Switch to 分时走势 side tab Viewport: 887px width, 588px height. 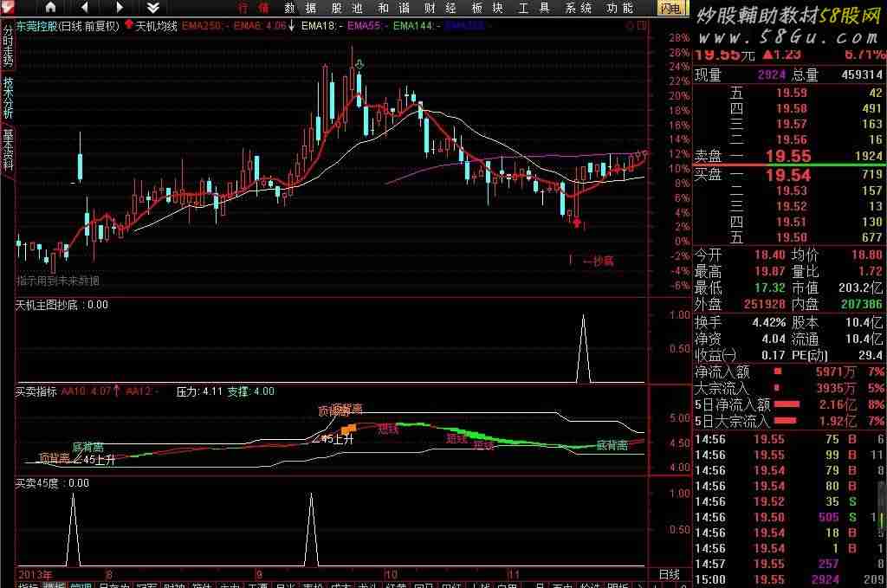tap(7, 46)
